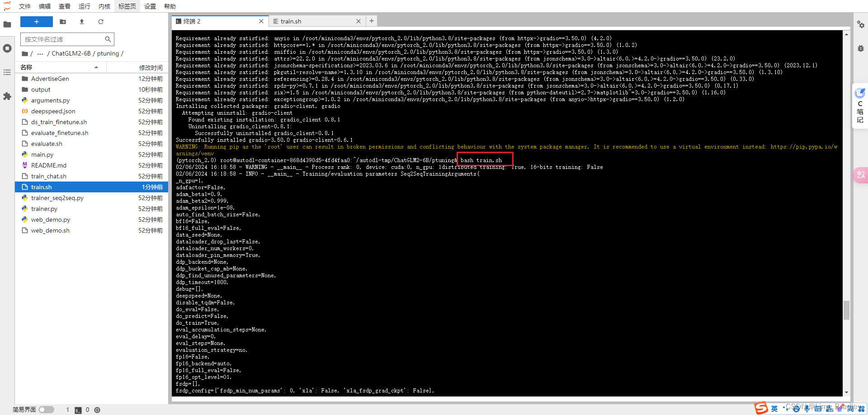Click the kernel chip status icon
Image resolution: width=868 pixels, height=415 pixels.
pos(97,410)
